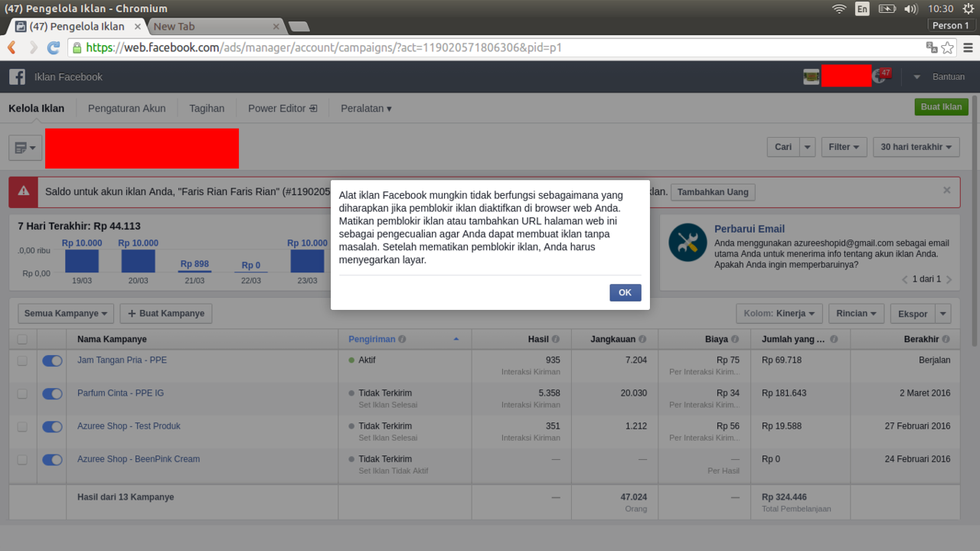Open Jam Tangan Pria - PPE campaign link
Viewport: 980px width, 551px height.
point(122,360)
